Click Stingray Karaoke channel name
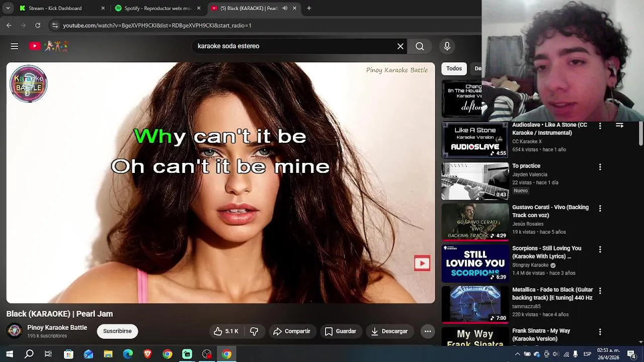This screenshot has height=362, width=644. 530,265
